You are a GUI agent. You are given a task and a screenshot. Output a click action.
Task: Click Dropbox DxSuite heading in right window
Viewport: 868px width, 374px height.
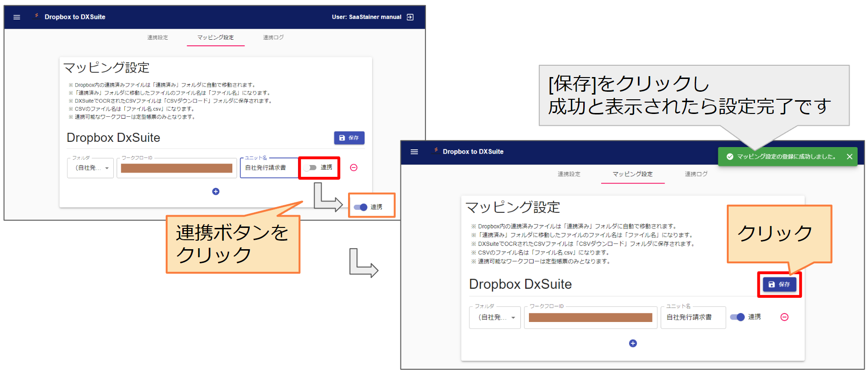click(x=520, y=284)
